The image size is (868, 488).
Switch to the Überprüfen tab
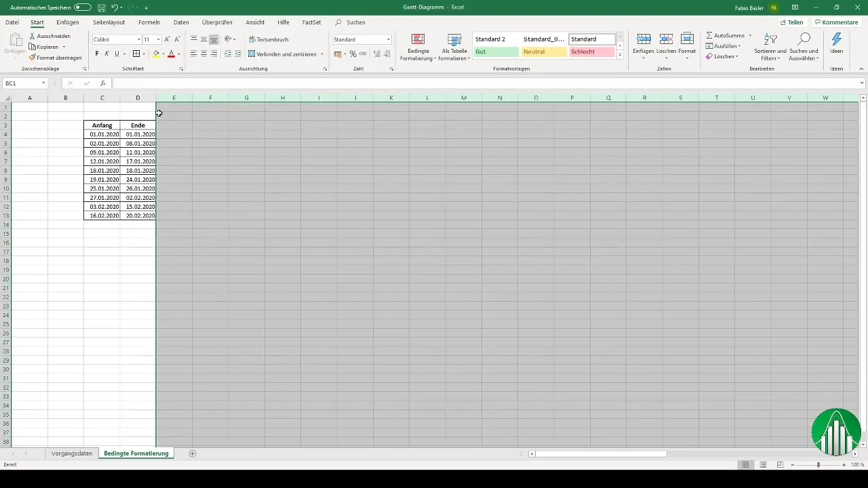217,22
